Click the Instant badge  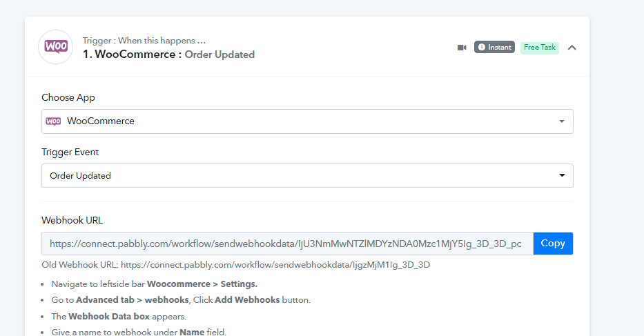[494, 47]
